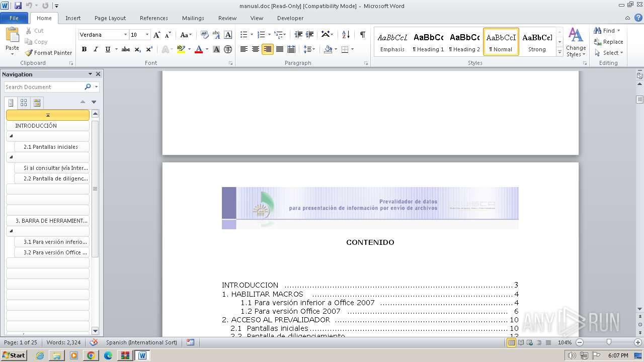Image resolution: width=644 pixels, height=362 pixels.
Task: Open the Insert tab
Action: click(73, 18)
